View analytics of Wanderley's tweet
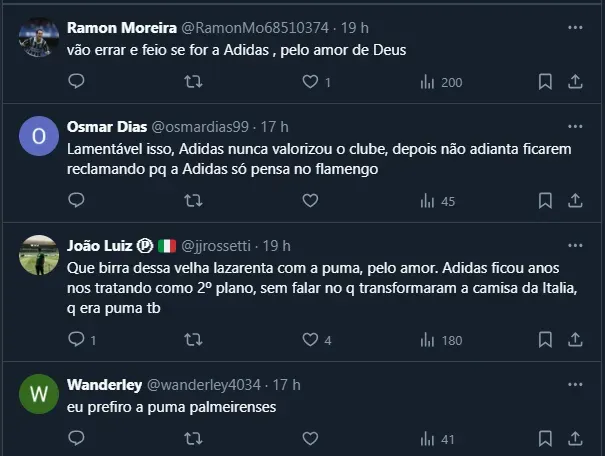 (x=438, y=439)
